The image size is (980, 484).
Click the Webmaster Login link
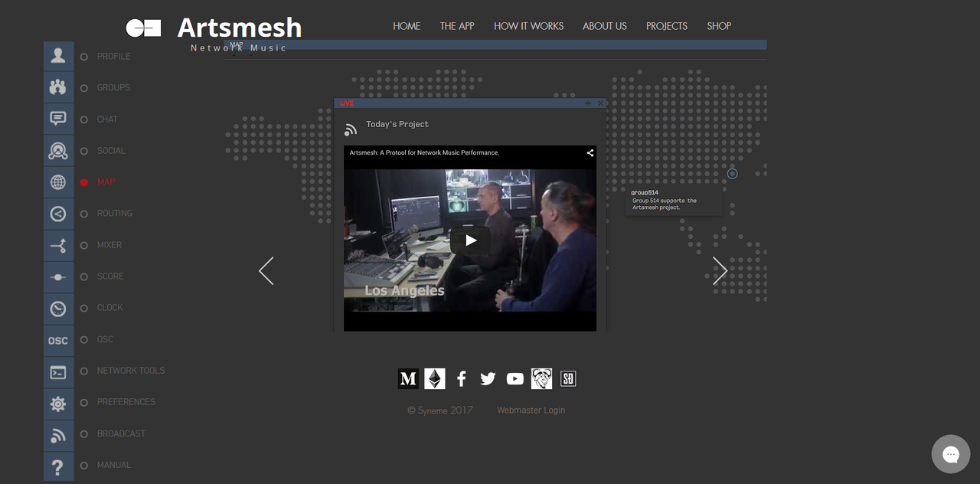[531, 410]
